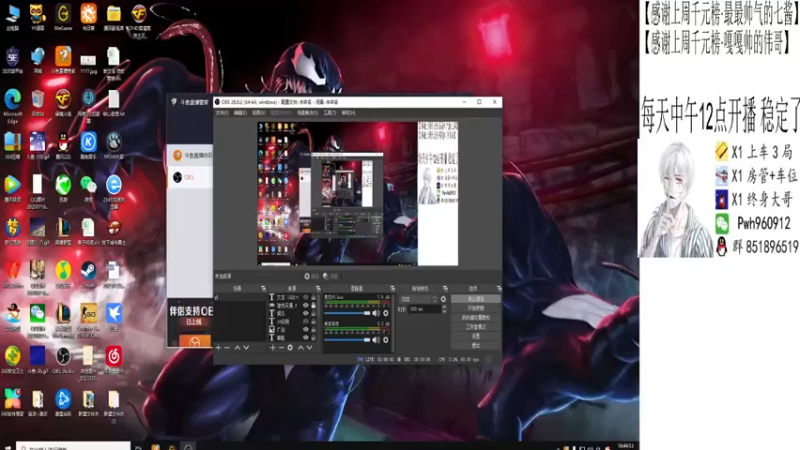Screen dimensions: 800x450
Task: Add a new source with the plus icon
Action: [272, 347]
